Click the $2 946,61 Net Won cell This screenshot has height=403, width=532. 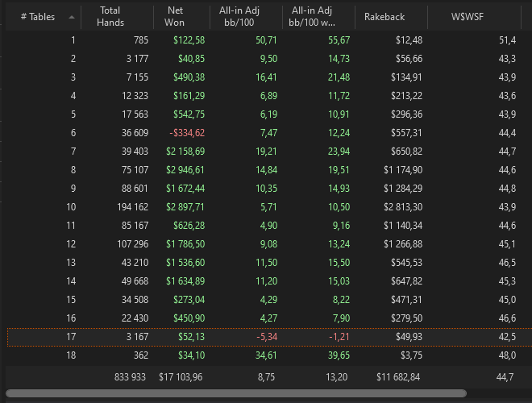coord(185,169)
